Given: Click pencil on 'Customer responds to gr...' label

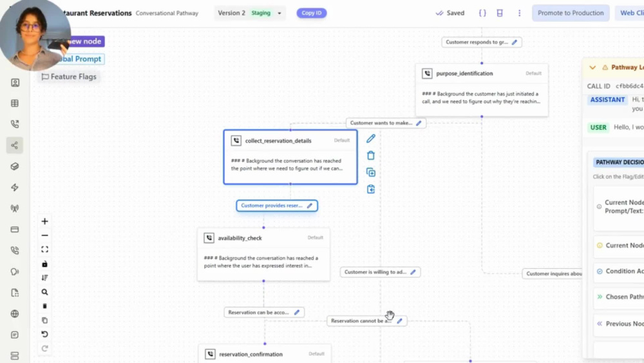Looking at the screenshot, I should [514, 42].
